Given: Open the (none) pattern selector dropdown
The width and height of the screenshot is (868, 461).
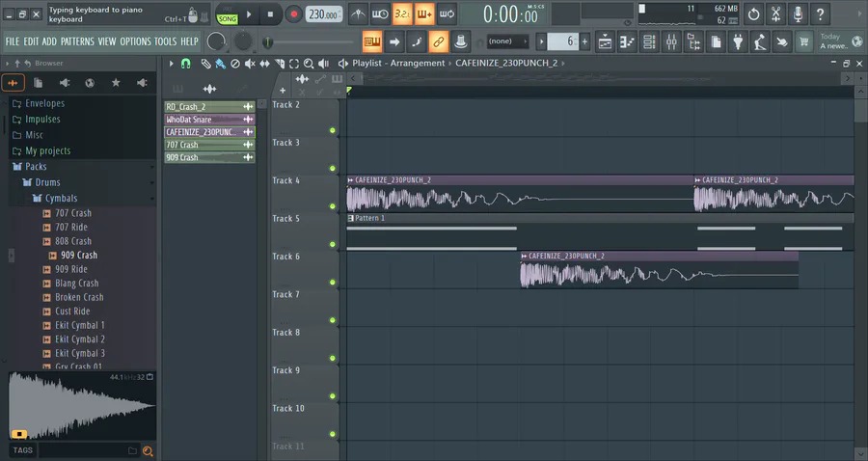Looking at the screenshot, I should (507, 41).
